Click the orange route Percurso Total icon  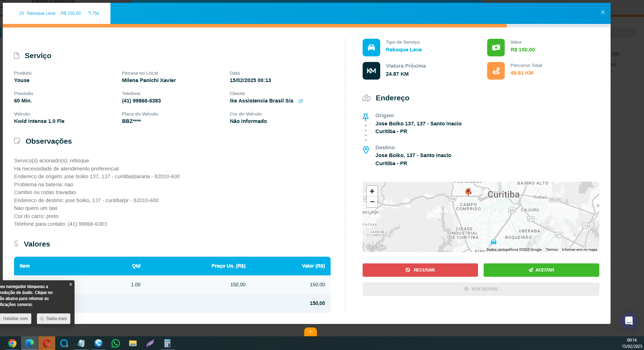click(496, 71)
